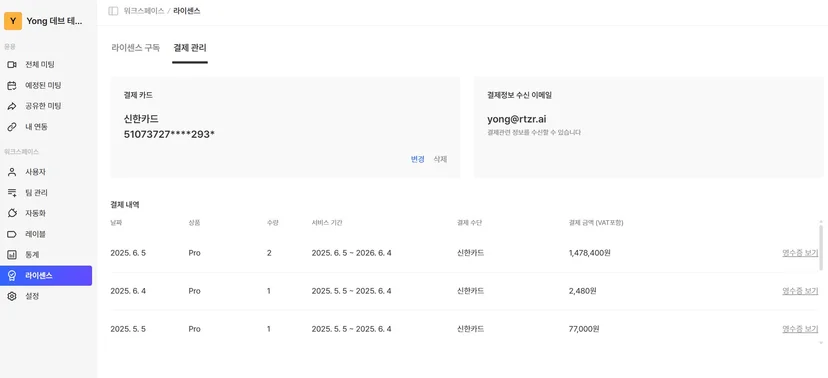Click the 1,478,400원 amount cell
The image size is (828, 378).
pos(590,253)
